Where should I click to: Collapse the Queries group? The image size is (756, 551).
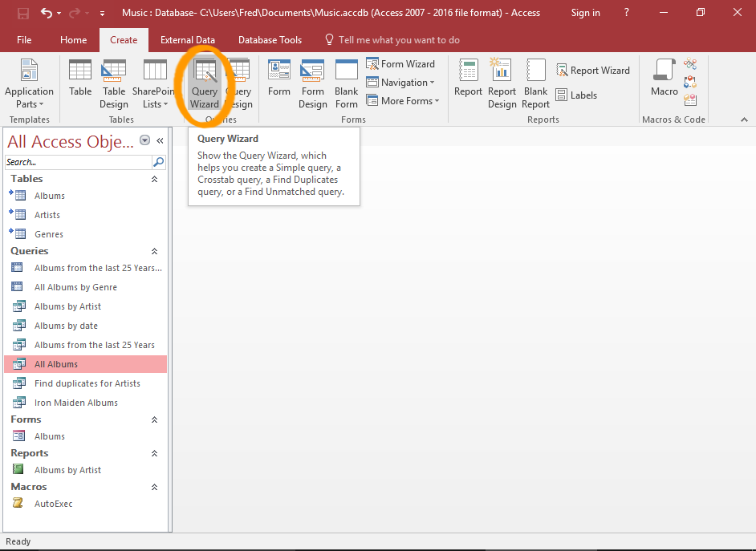point(154,251)
